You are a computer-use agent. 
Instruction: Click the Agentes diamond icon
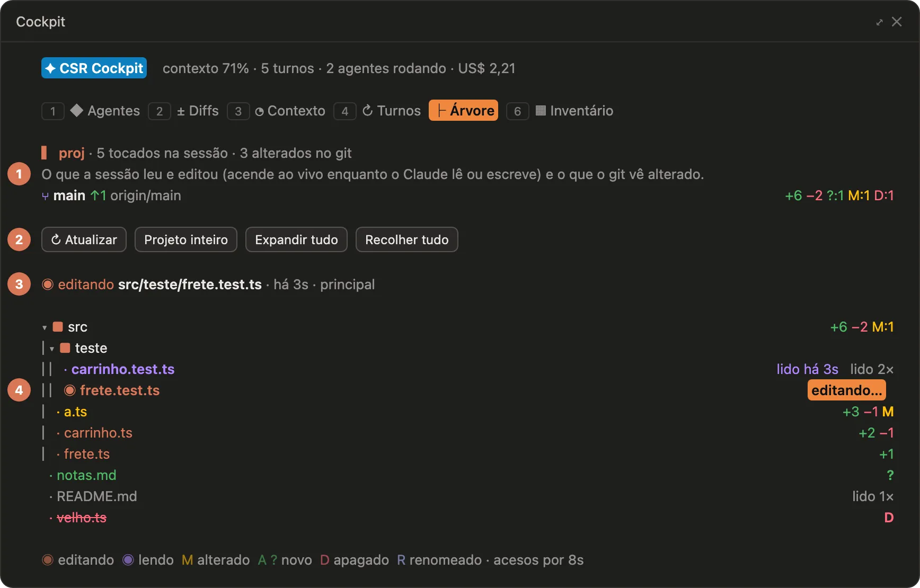point(77,110)
